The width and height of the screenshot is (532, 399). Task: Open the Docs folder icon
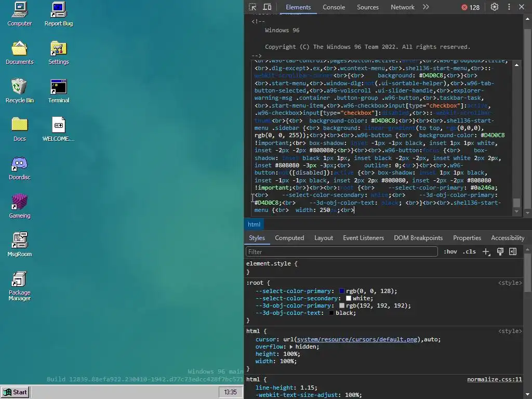(x=19, y=129)
